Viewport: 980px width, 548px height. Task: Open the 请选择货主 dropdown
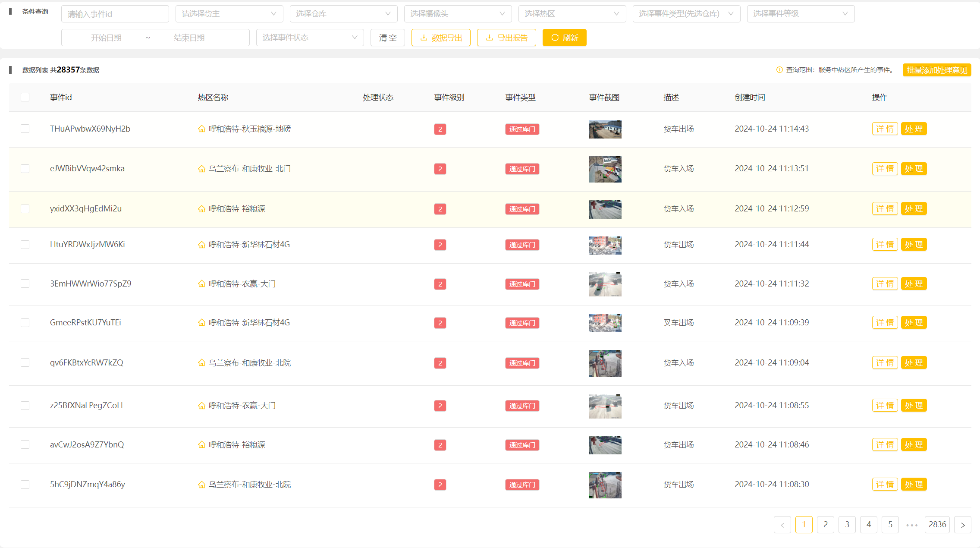229,14
